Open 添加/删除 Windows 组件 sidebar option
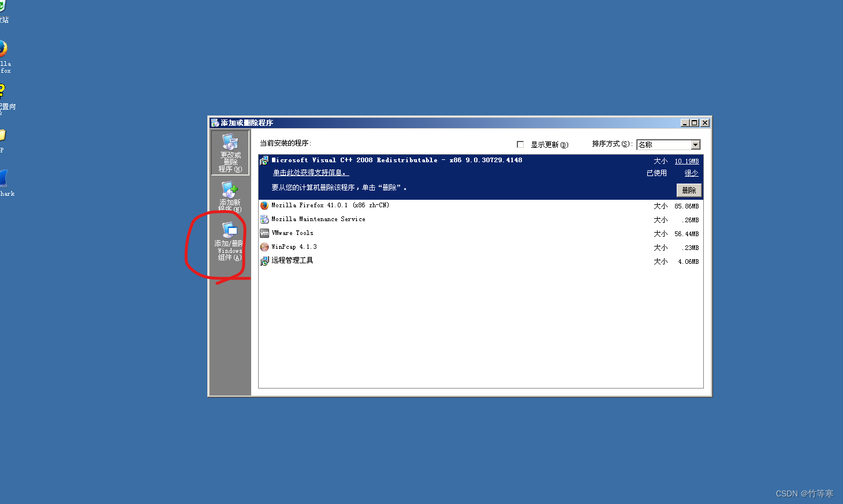Screen dimensions: 843x504 (x=230, y=241)
